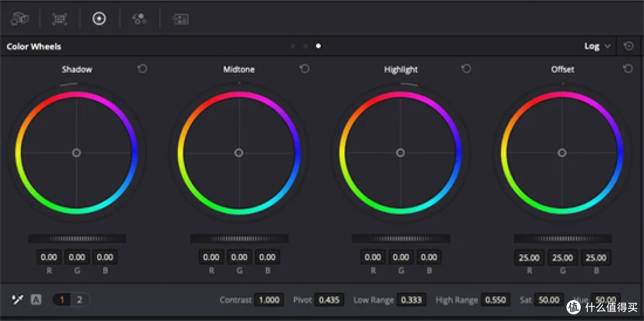
Task: Reset all Color Wheels adjustments
Action: click(628, 46)
